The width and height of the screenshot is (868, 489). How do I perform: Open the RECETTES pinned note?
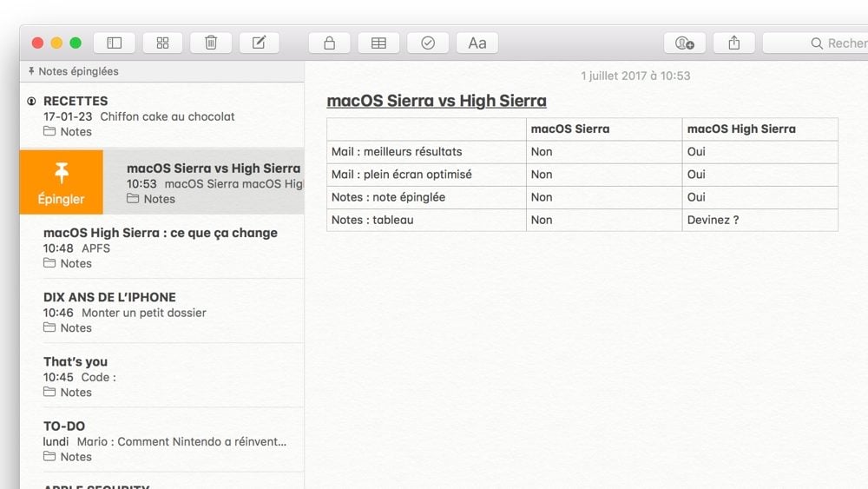click(161, 116)
